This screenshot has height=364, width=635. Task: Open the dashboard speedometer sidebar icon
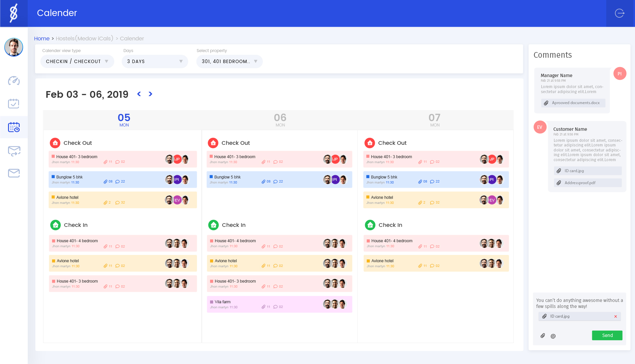(x=14, y=81)
